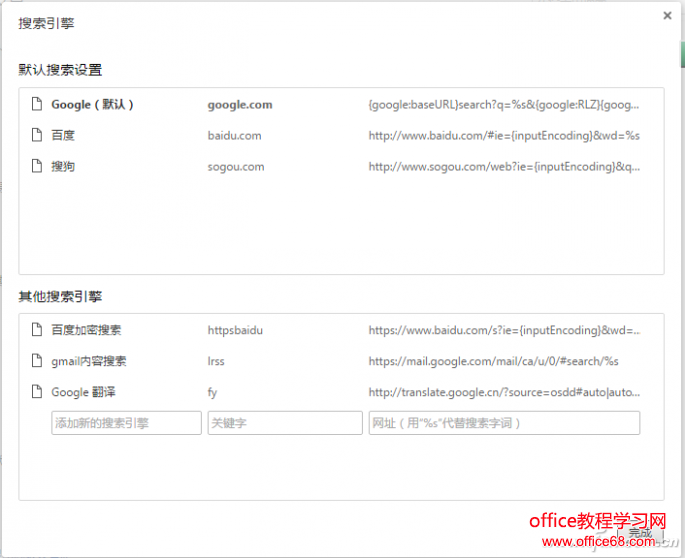Focus the 添加新的搜索引擎 input field
Viewport: 685px width, 558px height.
126,423
